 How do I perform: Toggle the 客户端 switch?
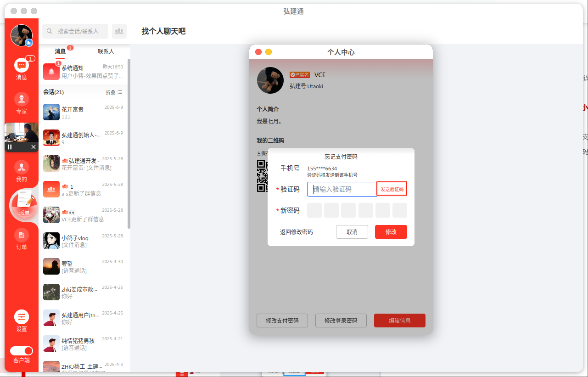[22, 350]
